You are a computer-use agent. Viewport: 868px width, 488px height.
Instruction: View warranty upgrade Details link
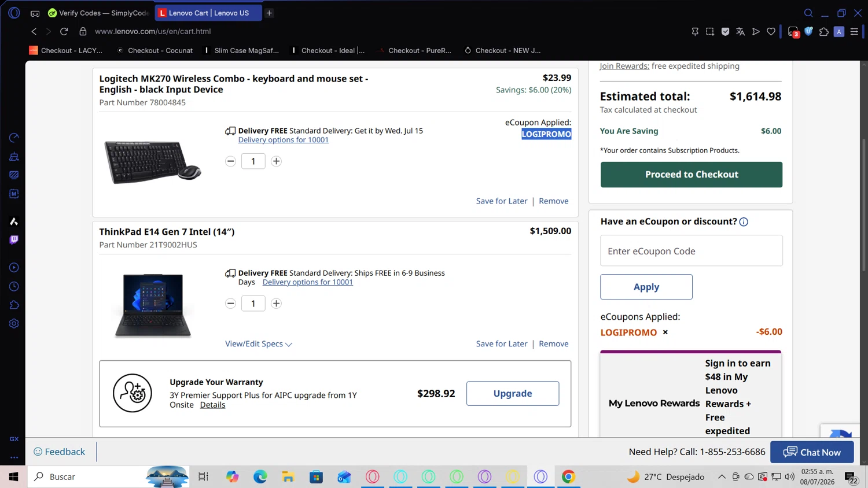pos(212,405)
